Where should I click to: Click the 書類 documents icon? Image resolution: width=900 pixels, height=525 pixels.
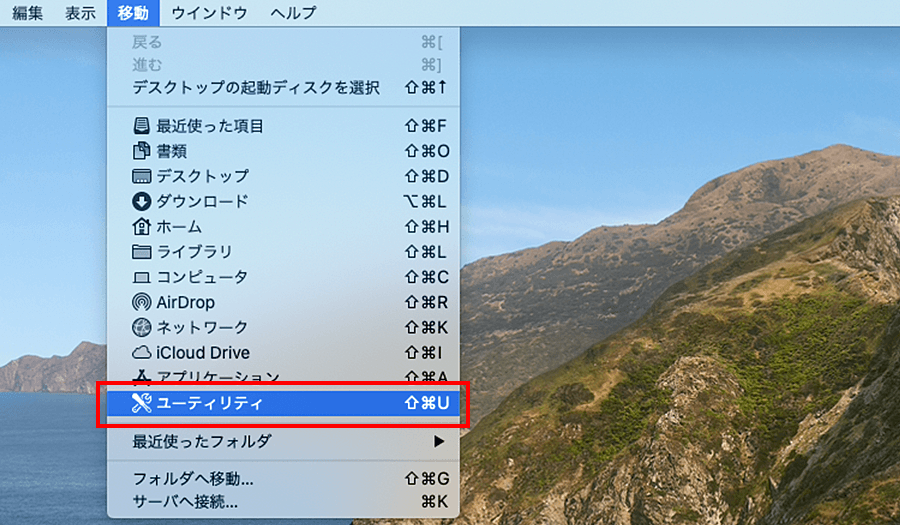coord(141,151)
